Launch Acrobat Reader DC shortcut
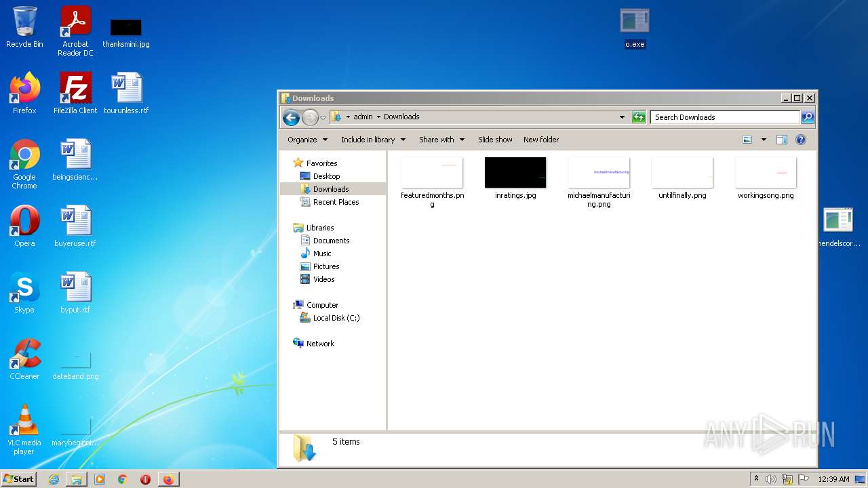The width and height of the screenshot is (868, 488). point(75,30)
